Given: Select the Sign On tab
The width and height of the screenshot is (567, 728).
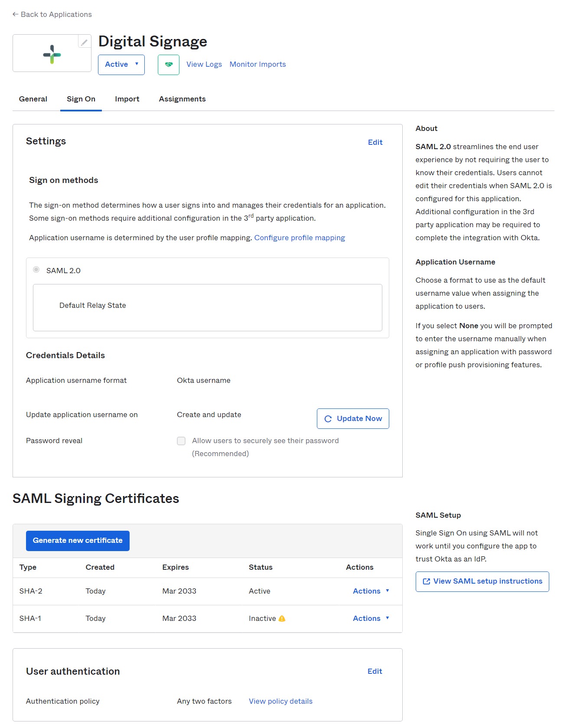Looking at the screenshot, I should pyautogui.click(x=81, y=99).
